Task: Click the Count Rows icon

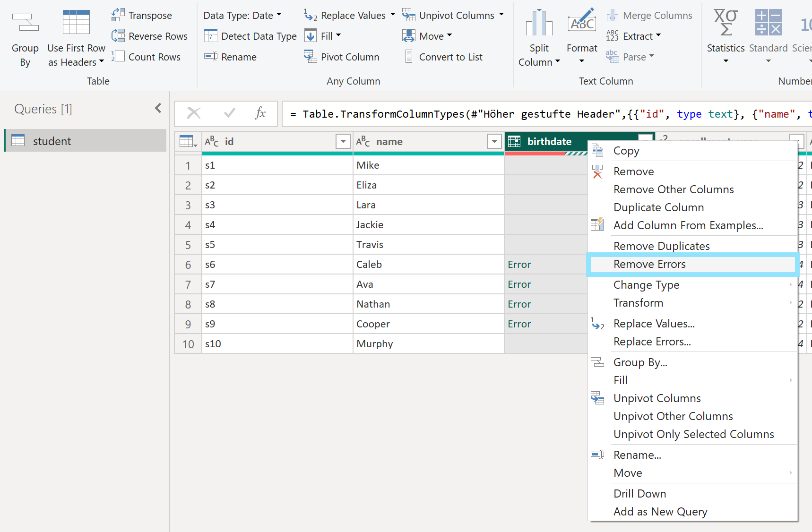Action: [118, 57]
